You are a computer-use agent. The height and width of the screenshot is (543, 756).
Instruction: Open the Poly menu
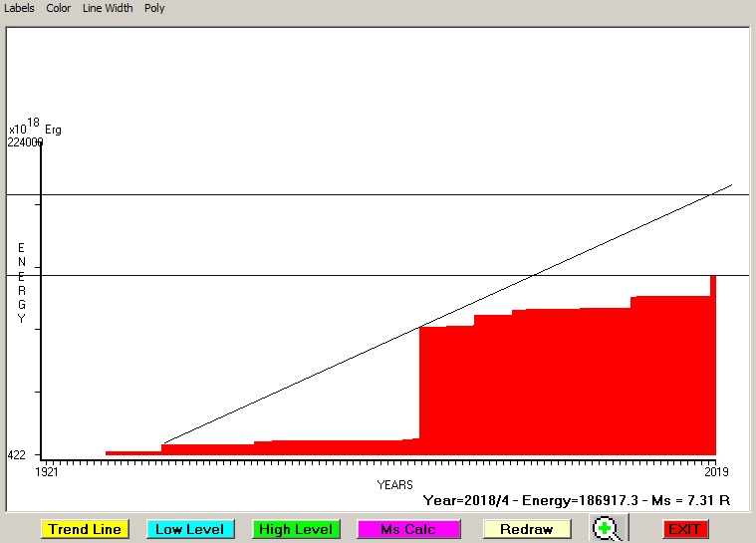coord(154,8)
